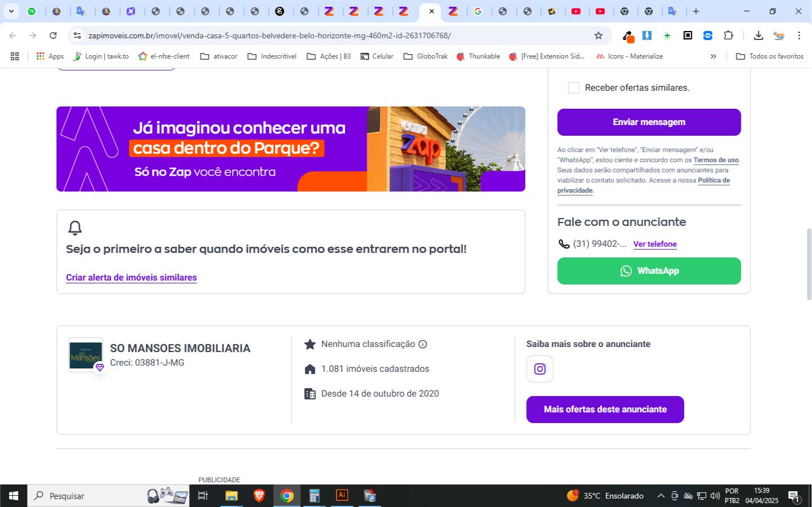Click the phone receiver icon beside the number

tap(563, 243)
